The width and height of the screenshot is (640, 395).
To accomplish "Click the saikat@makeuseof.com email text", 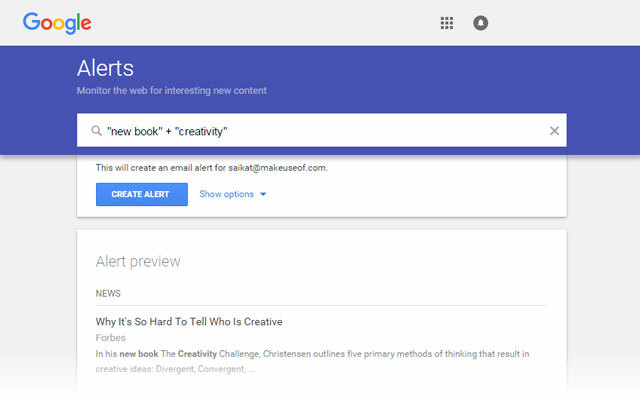I will pyautogui.click(x=277, y=168).
